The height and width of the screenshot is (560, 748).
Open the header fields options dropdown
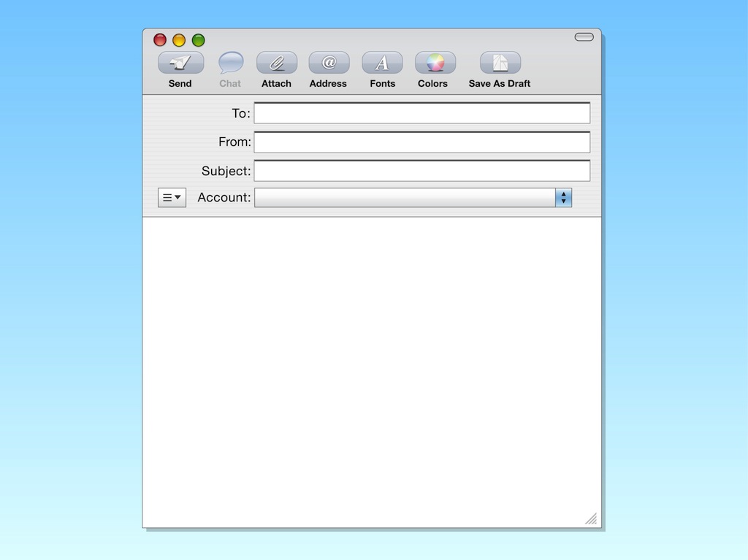tap(172, 198)
